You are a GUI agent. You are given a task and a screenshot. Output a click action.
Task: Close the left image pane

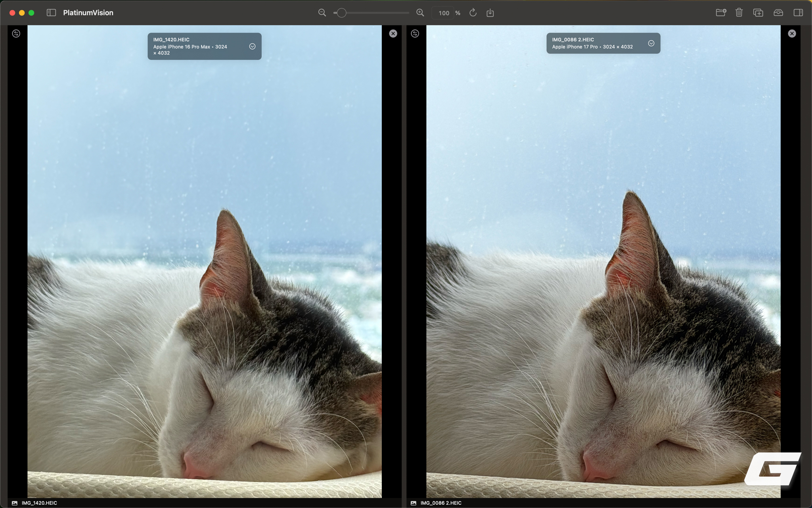click(393, 33)
